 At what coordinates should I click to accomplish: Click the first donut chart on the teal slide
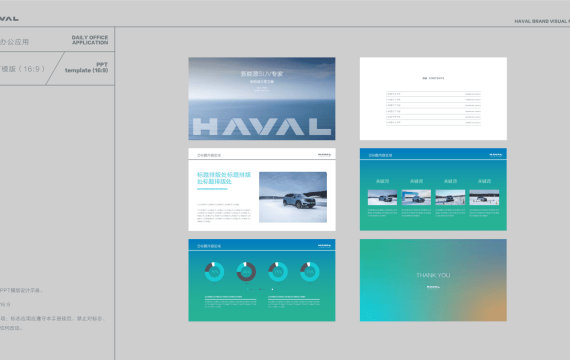coord(214,272)
